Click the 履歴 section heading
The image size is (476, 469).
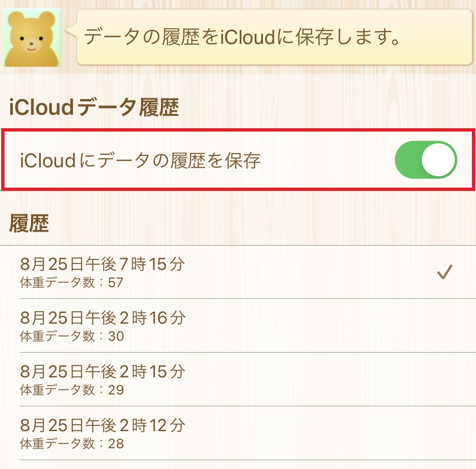pos(29,224)
